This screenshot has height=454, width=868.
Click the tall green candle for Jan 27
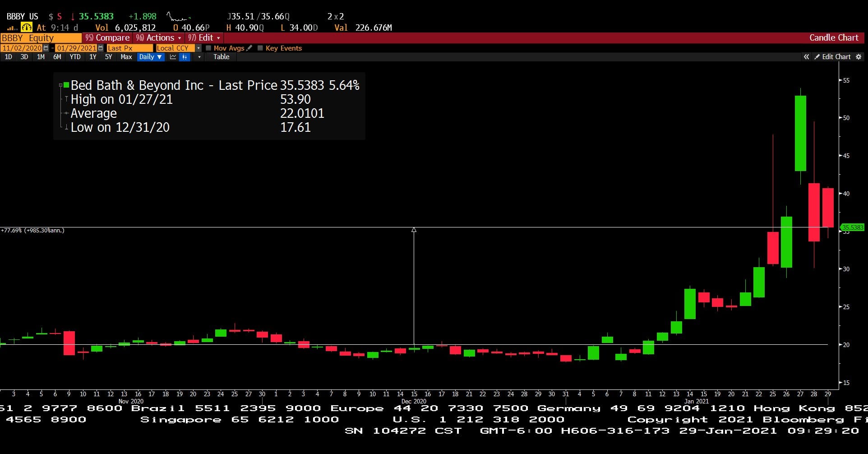(x=800, y=133)
